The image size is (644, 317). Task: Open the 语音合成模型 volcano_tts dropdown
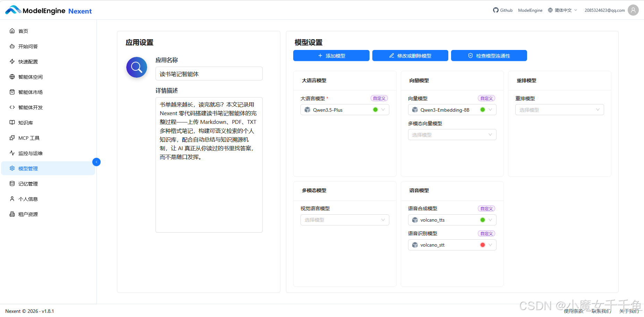tap(452, 220)
